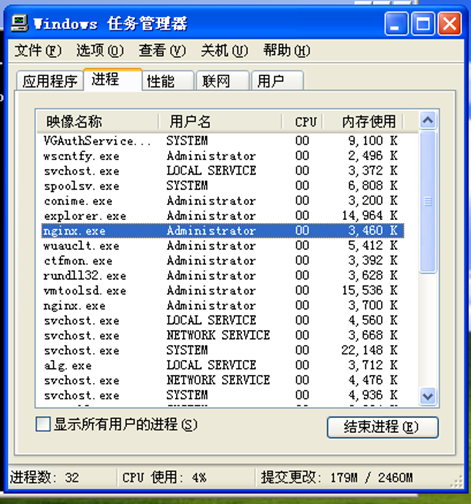Click the 结束进程(E) button
Image resolution: width=471 pixels, height=504 pixels.
click(x=383, y=427)
